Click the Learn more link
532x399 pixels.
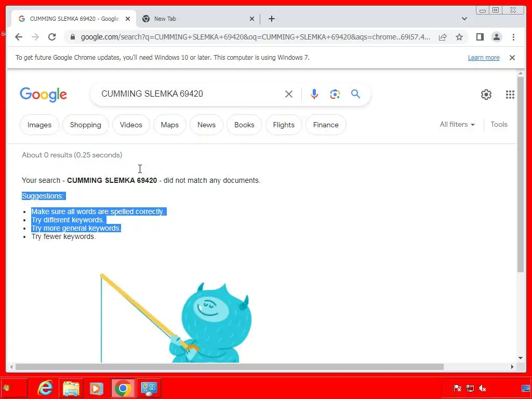[x=484, y=58]
